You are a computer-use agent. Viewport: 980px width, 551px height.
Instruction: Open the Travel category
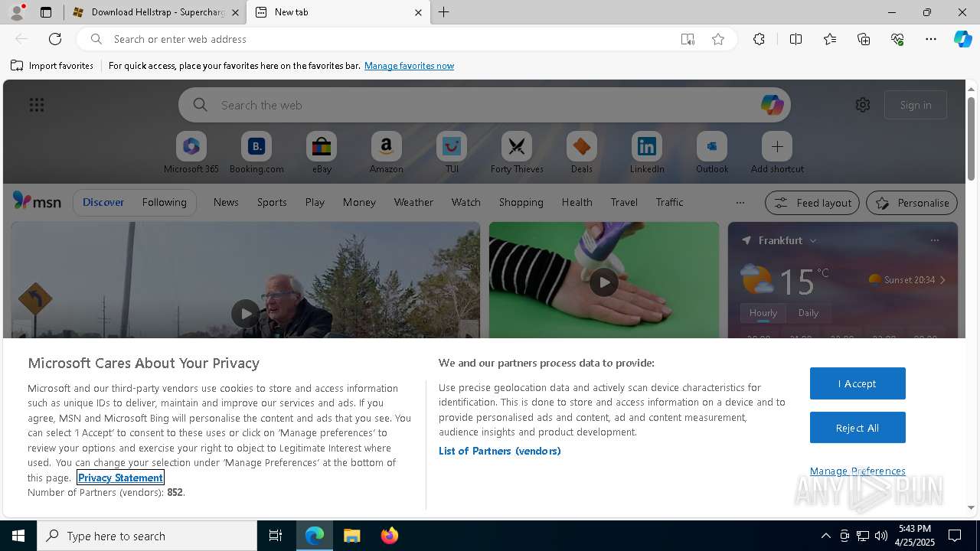pos(624,202)
